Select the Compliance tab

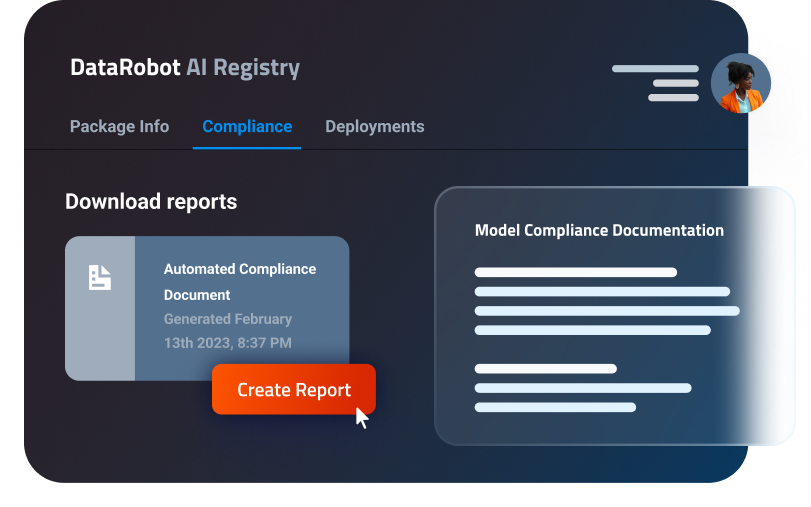coord(247,127)
